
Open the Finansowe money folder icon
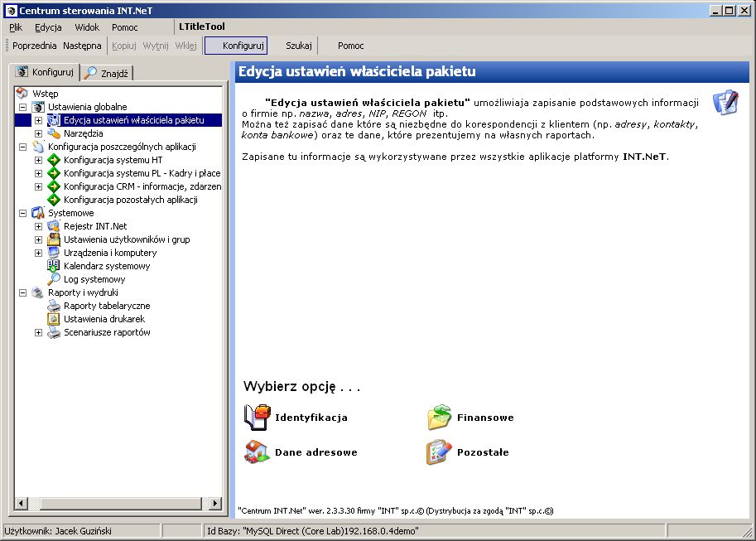(439, 417)
